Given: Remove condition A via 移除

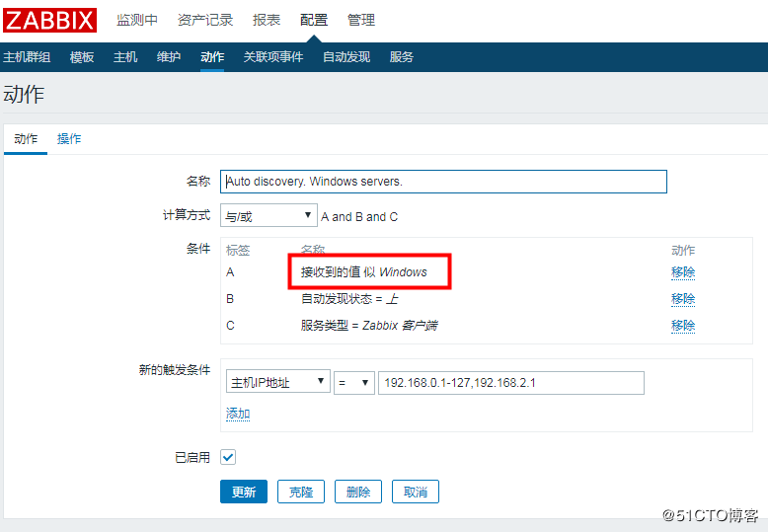Looking at the screenshot, I should [x=683, y=272].
